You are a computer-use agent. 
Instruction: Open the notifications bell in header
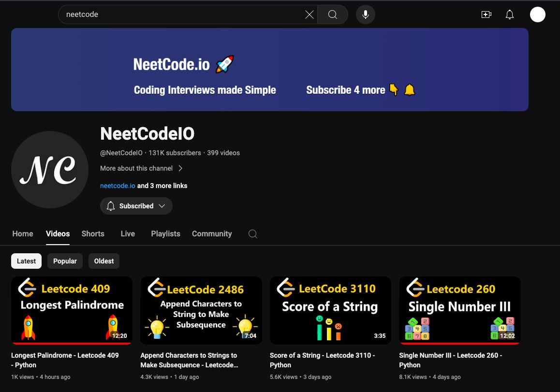(x=510, y=15)
